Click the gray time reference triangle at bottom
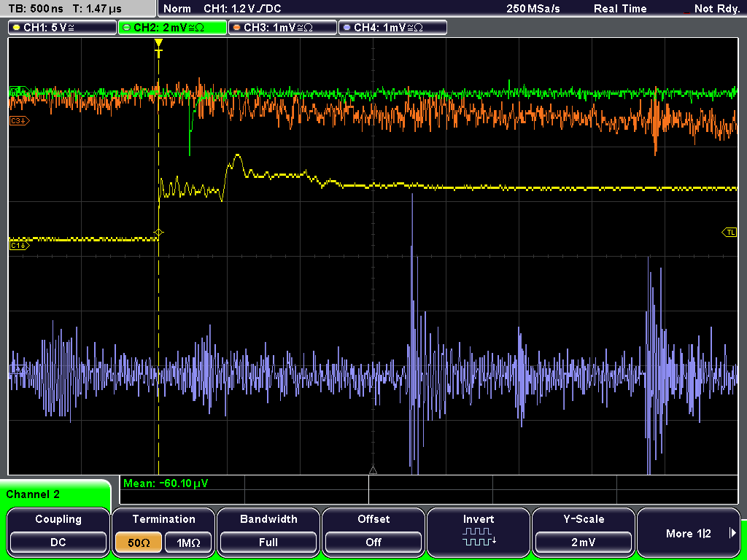The width and height of the screenshot is (747, 560). [x=373, y=470]
